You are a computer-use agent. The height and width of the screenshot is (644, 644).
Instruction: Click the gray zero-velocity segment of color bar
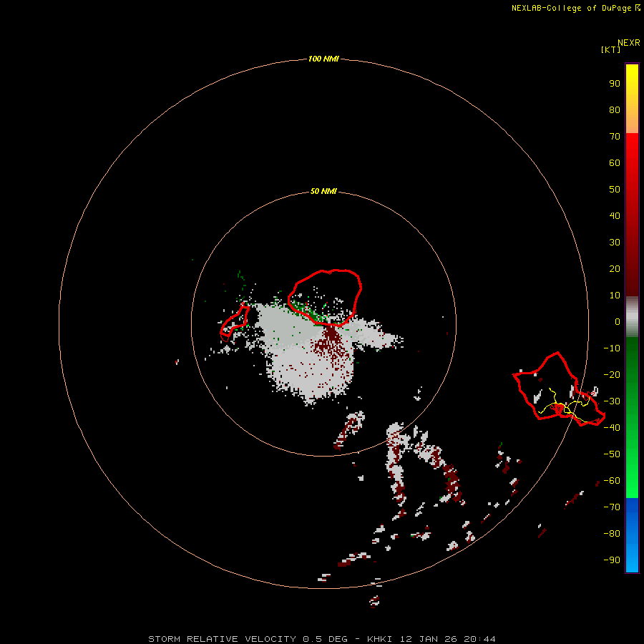click(x=632, y=316)
